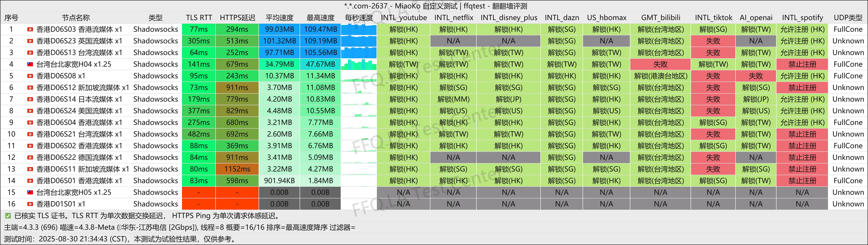Click the blue speed graph in row 1
Image resolution: width=868 pixels, height=245 pixels.
point(359,30)
